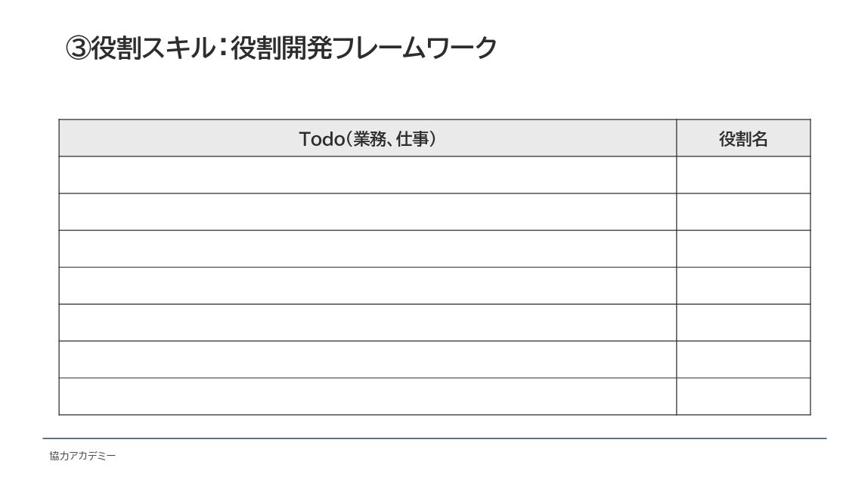Select the sixth empty 役割名 cell
The image size is (868, 486).
[743, 360]
